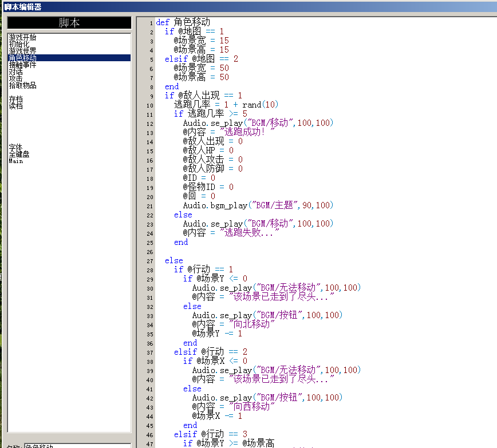The height and width of the screenshot is (448, 497).
Task: Click the '@ID = 0' code line
Action: pos(199,178)
